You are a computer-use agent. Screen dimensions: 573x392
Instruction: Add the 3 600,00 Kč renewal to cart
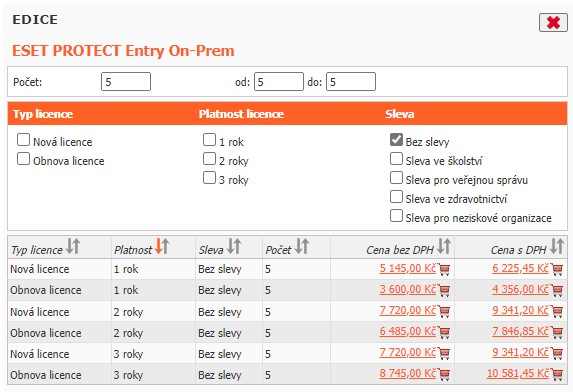tap(444, 291)
